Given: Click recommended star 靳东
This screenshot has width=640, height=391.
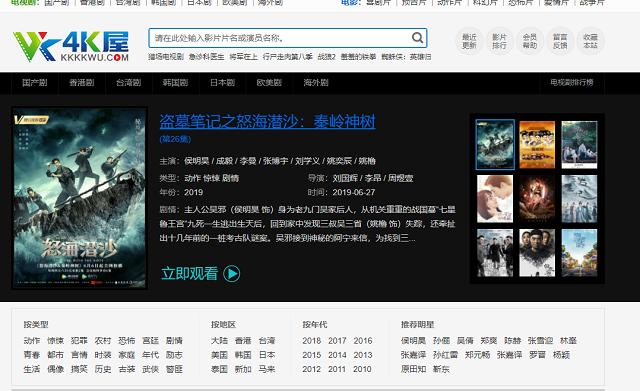Looking at the screenshot, I should click(x=441, y=369).
